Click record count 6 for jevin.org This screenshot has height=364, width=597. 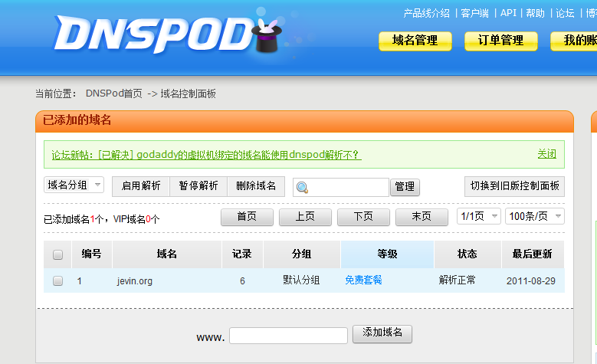coord(242,281)
